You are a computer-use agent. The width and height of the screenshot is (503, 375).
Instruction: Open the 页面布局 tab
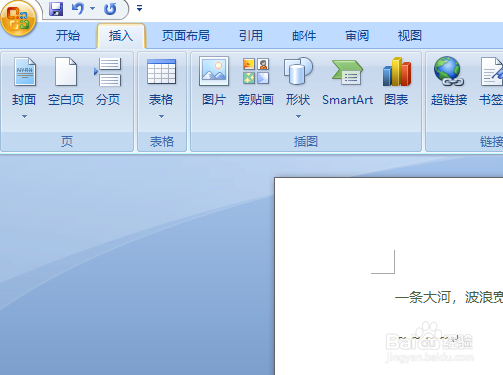coord(186,36)
